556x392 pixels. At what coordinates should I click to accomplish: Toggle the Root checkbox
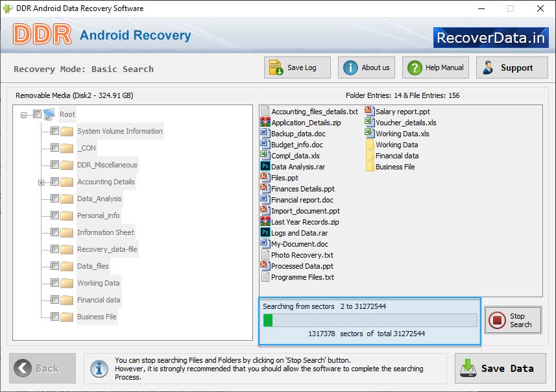[x=37, y=114]
